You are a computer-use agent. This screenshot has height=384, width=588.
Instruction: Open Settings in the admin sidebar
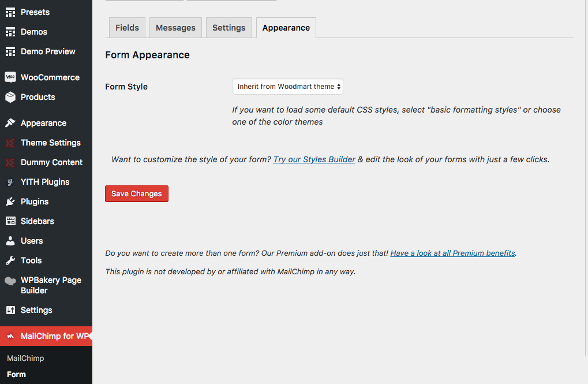coord(46,310)
